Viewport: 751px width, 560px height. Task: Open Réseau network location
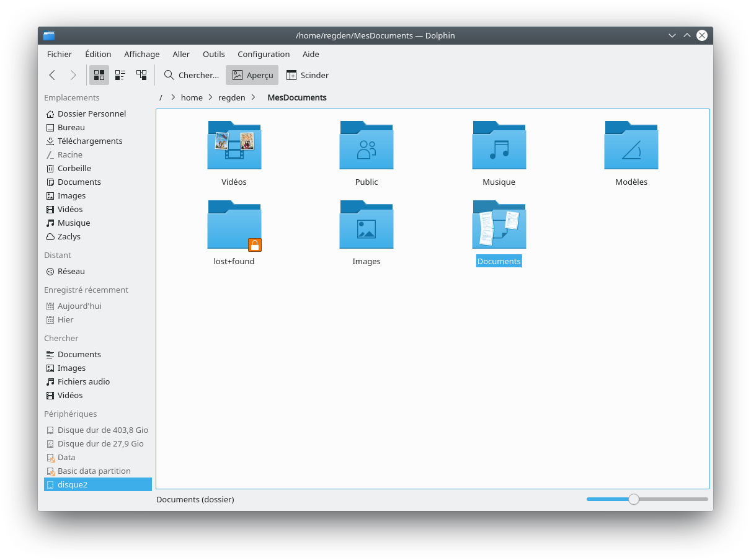click(x=71, y=271)
